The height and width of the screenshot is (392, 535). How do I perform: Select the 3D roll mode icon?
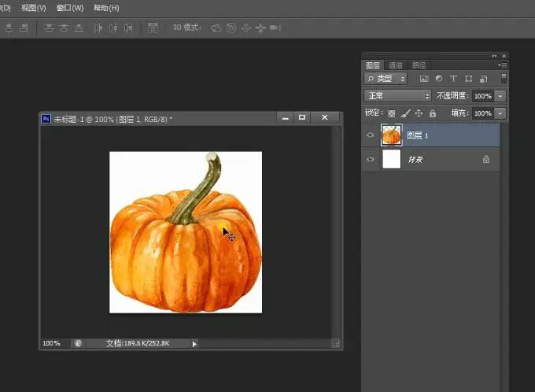(231, 28)
